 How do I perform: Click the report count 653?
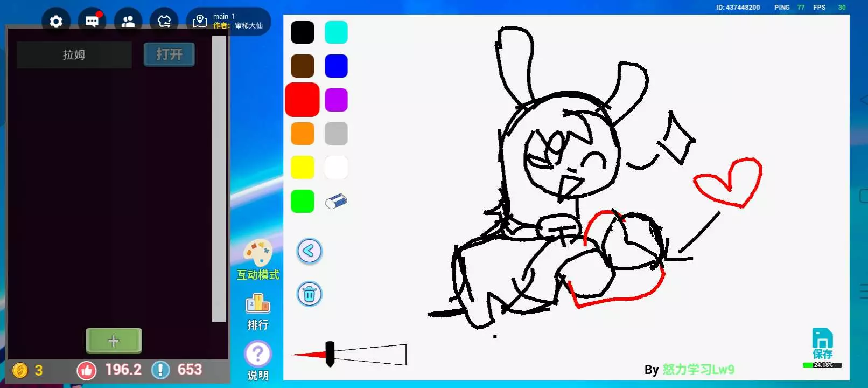pyautogui.click(x=190, y=370)
